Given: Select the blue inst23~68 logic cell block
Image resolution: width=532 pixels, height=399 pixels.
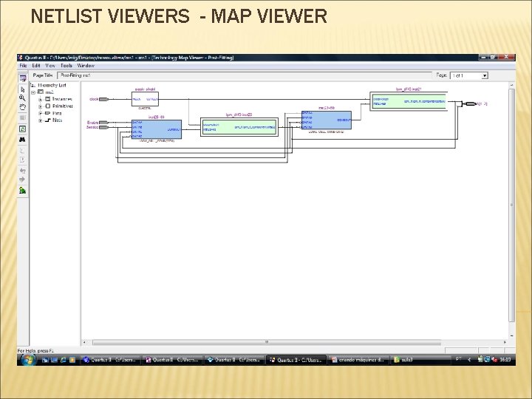Looking at the screenshot, I should point(327,120).
